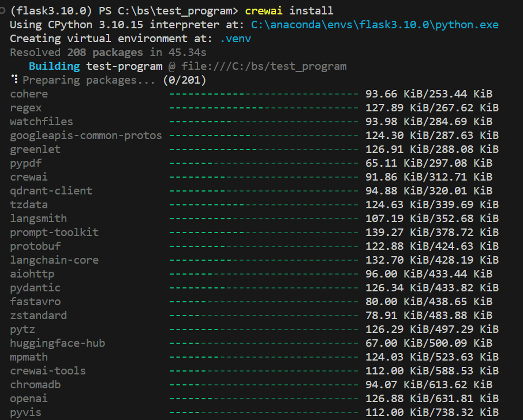This screenshot has height=420, width=523.
Task: Click '124.63 KiB/339.69 KiB' tzdata size
Action: click(x=432, y=205)
